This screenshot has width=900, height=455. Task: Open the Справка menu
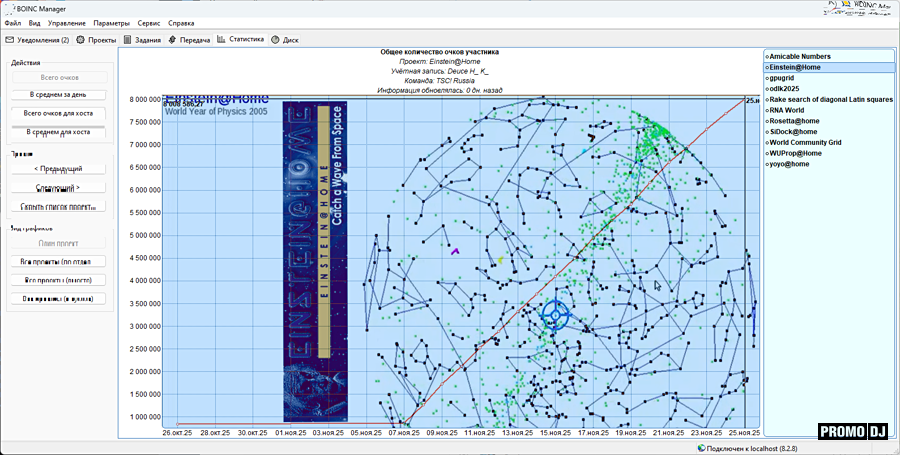tap(181, 22)
